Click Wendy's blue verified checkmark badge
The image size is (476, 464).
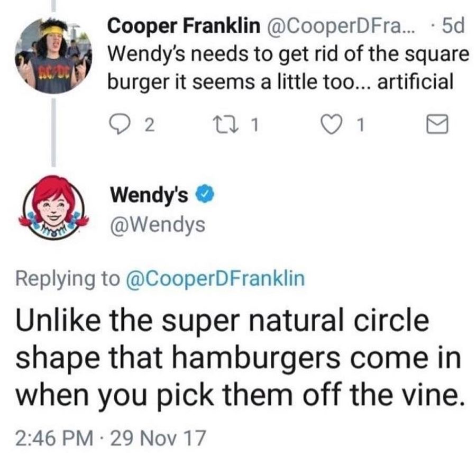(206, 194)
